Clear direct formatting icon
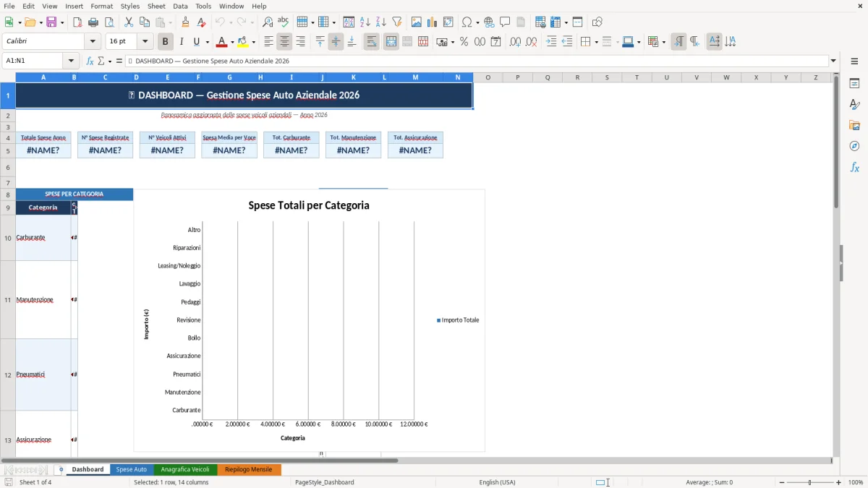This screenshot has width=868, height=488. pyautogui.click(x=202, y=22)
